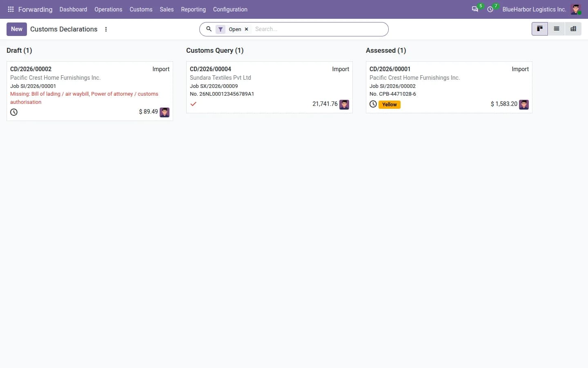This screenshot has width=588, height=368.
Task: Switch to kanban view
Action: click(x=540, y=29)
